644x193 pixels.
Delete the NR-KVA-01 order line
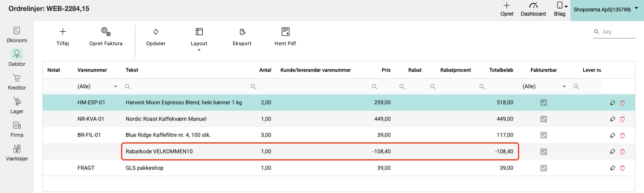click(622, 119)
